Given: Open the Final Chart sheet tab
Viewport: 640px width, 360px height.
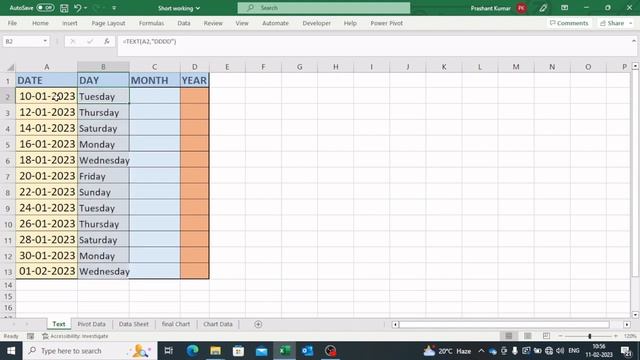Looking at the screenshot, I should [x=176, y=324].
